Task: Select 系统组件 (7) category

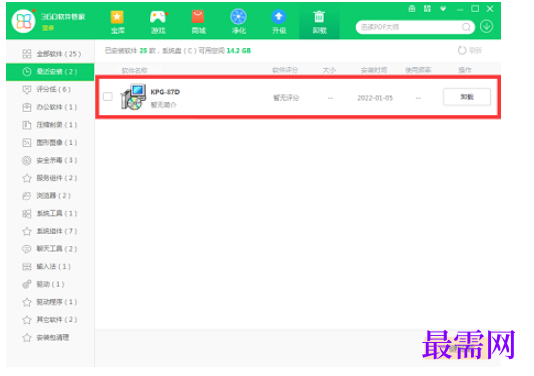Action: point(50,231)
